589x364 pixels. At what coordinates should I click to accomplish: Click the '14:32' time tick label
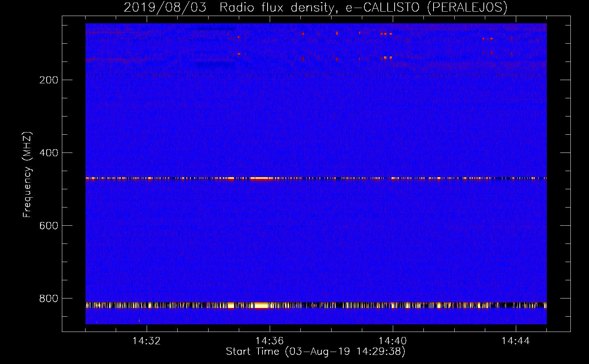coord(146,341)
